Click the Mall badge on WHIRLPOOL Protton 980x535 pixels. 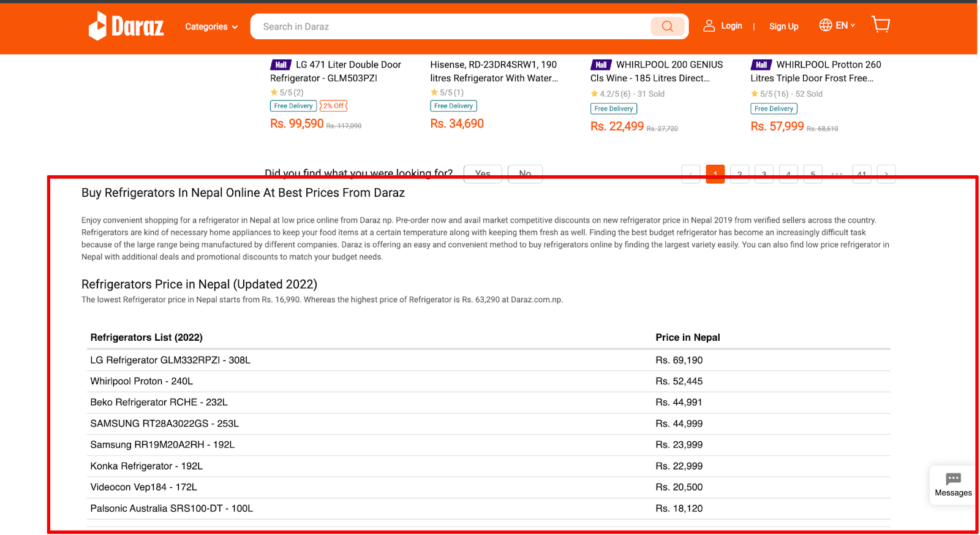pyautogui.click(x=761, y=65)
